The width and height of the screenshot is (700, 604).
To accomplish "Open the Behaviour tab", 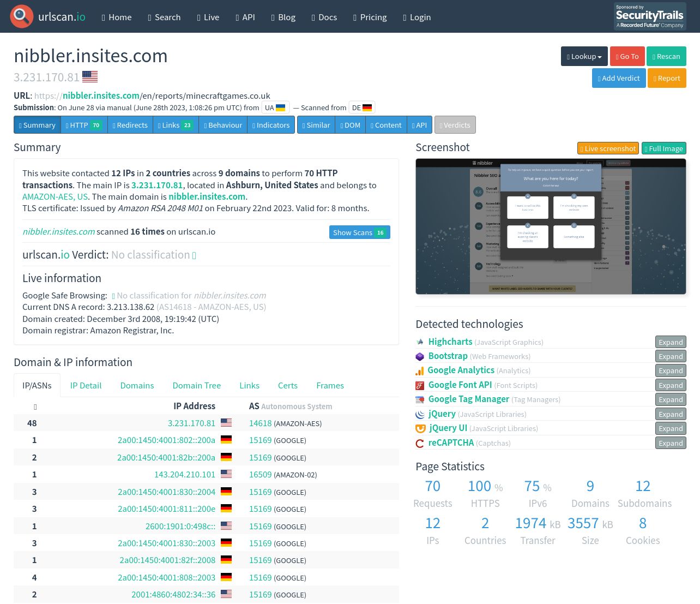I will tap(223, 125).
